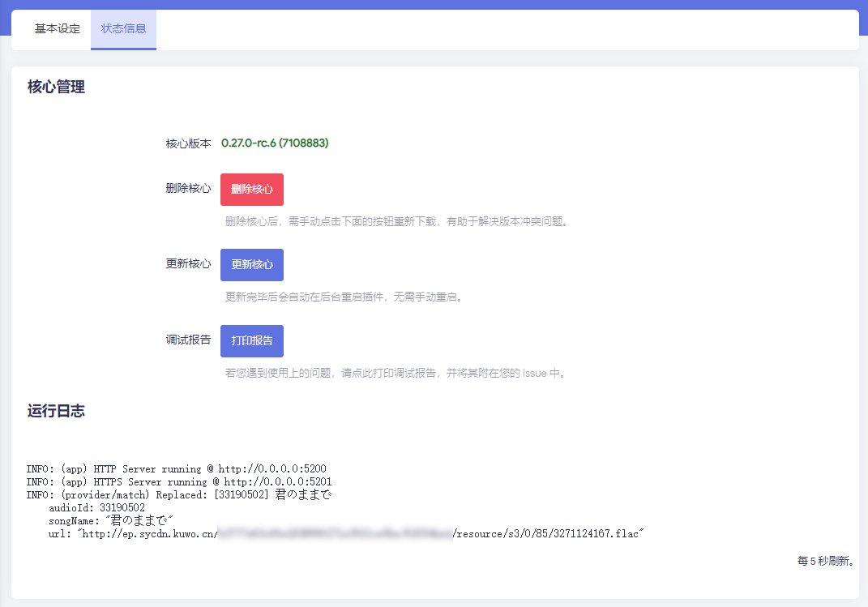Click the 运行日志 section heading
The height and width of the screenshot is (607, 868).
click(56, 411)
